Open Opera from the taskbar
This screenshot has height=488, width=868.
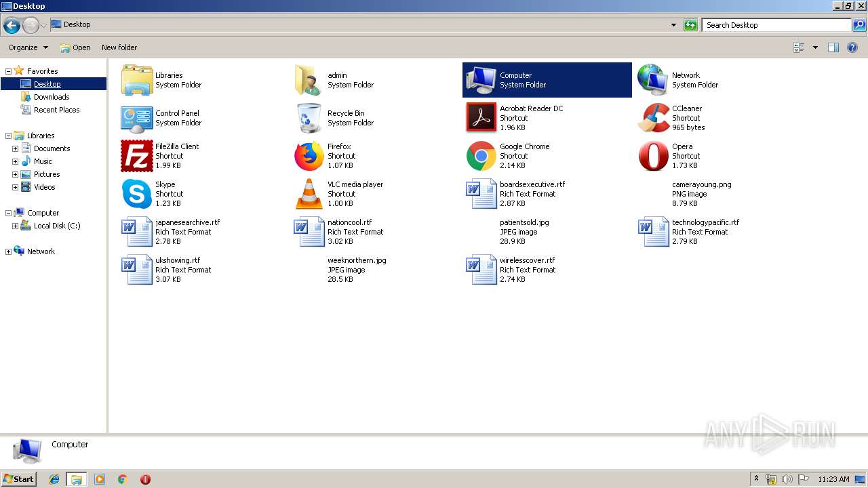pyautogui.click(x=145, y=479)
